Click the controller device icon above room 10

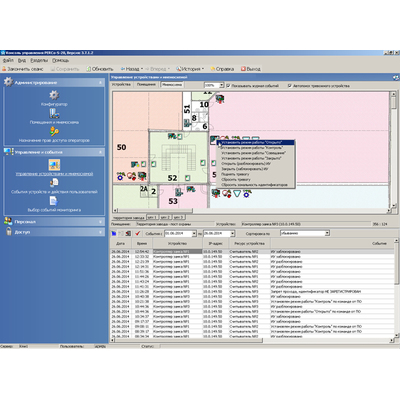point(220,99)
